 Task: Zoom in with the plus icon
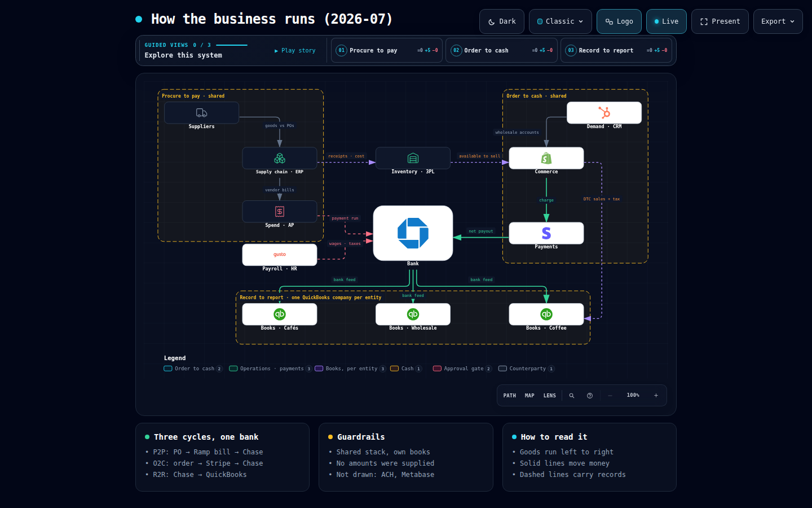(x=656, y=396)
